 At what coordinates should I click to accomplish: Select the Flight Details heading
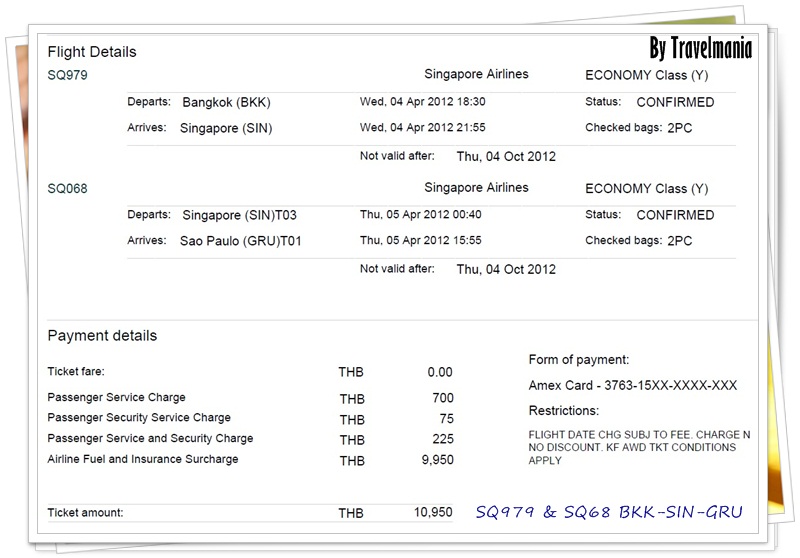[x=92, y=52]
